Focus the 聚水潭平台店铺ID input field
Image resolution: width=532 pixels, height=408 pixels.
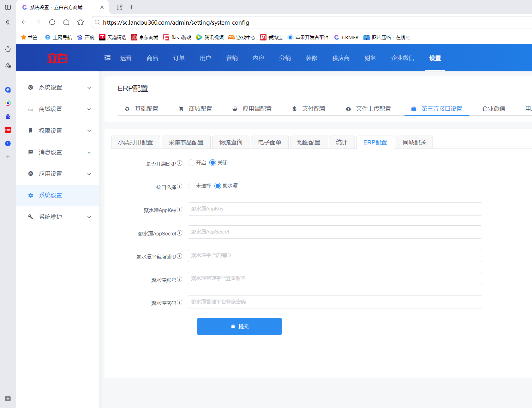[x=335, y=255]
